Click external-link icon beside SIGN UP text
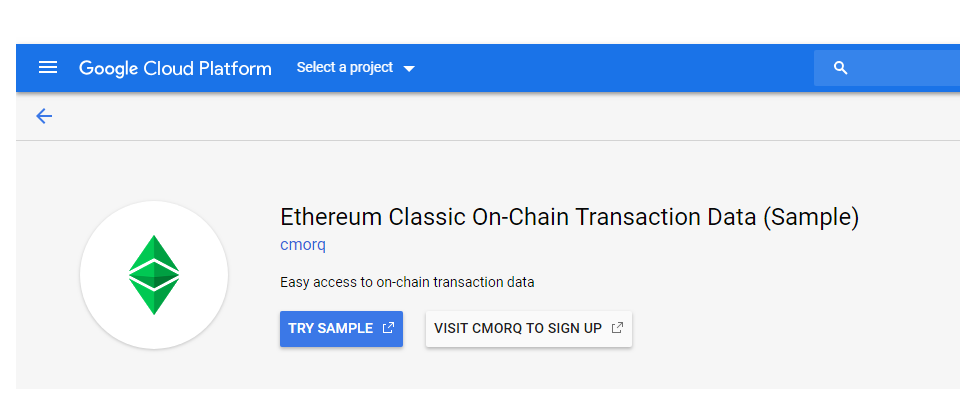 tap(617, 328)
